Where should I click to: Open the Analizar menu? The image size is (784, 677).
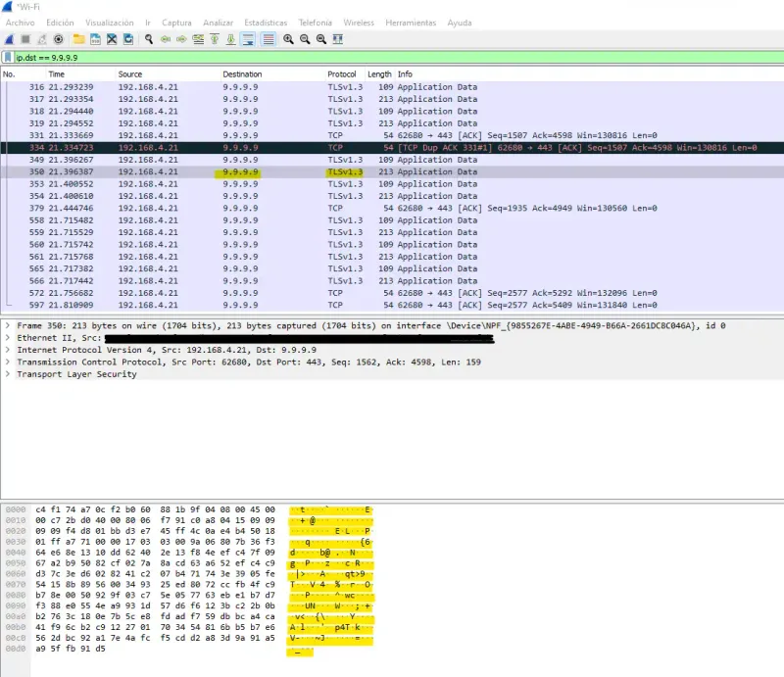218,23
